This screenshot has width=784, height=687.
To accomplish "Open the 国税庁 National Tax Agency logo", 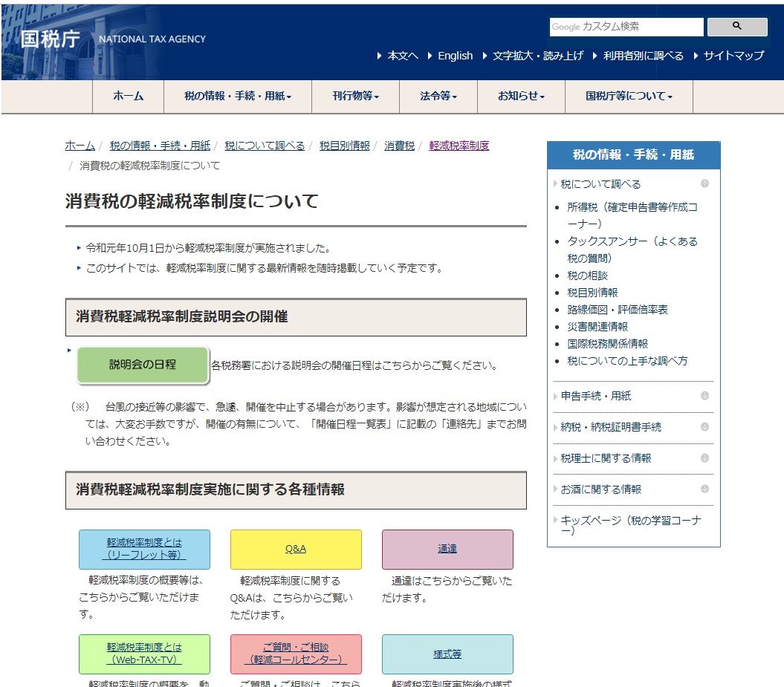I will [113, 39].
